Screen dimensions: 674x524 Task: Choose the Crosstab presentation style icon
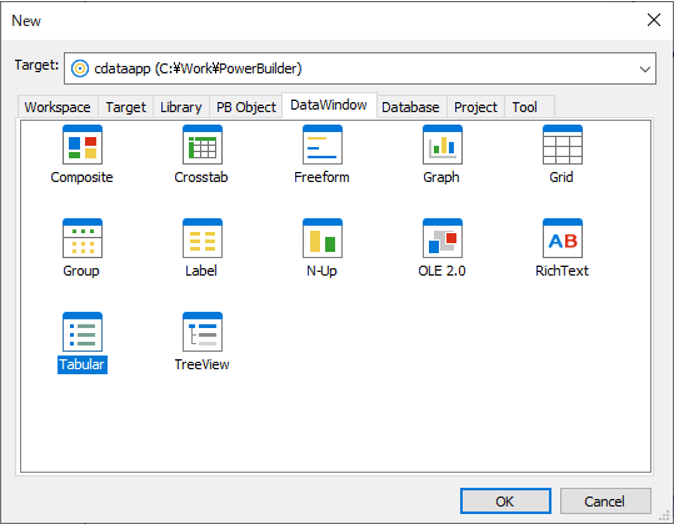[x=202, y=146]
